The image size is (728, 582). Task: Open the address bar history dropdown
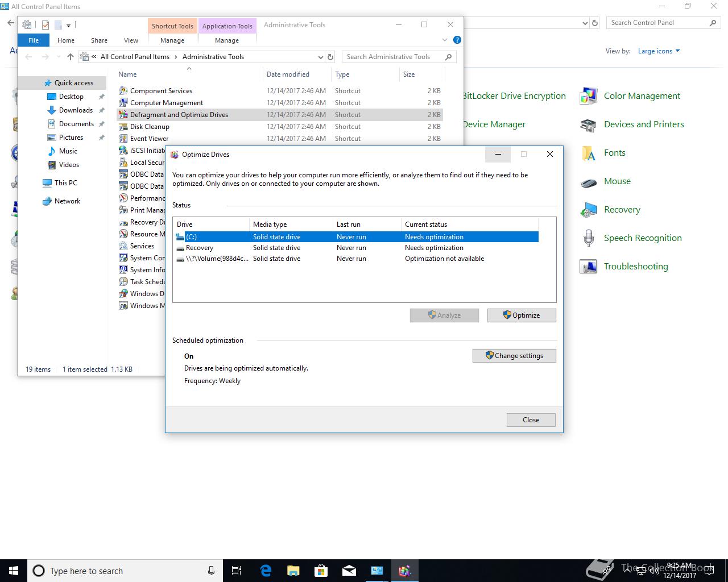320,57
